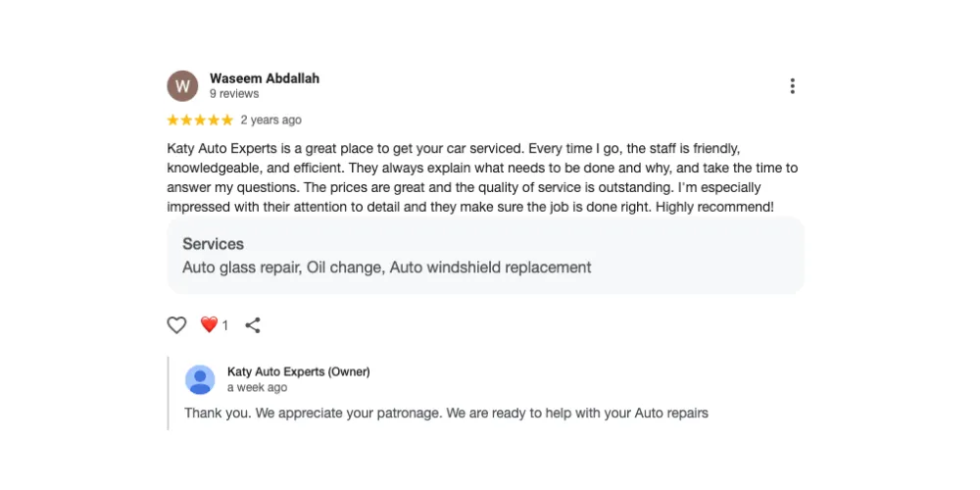Click 'Katy Auto Experts (Owner)' name
The height and width of the screenshot is (490, 980).
(x=298, y=372)
